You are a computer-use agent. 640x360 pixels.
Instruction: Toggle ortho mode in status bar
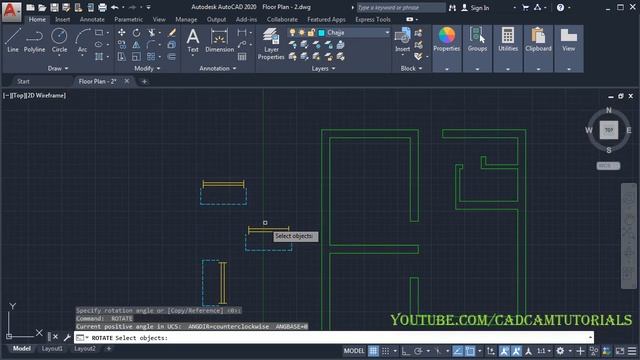click(405, 351)
